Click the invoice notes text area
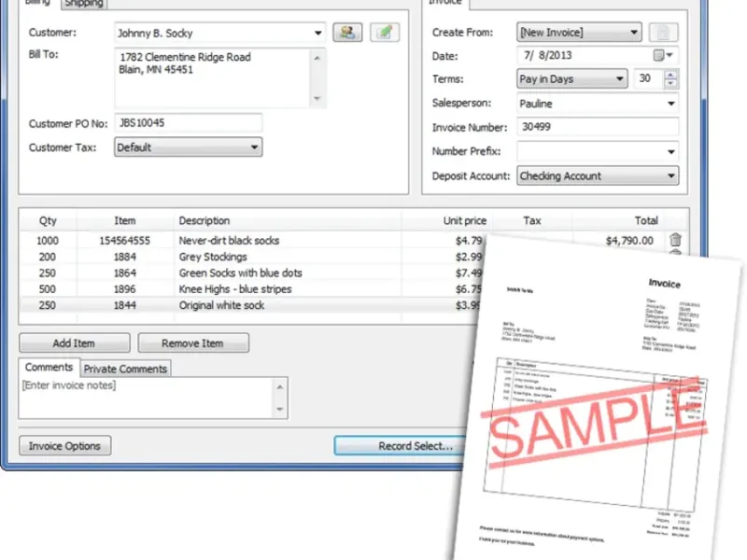 (x=146, y=398)
